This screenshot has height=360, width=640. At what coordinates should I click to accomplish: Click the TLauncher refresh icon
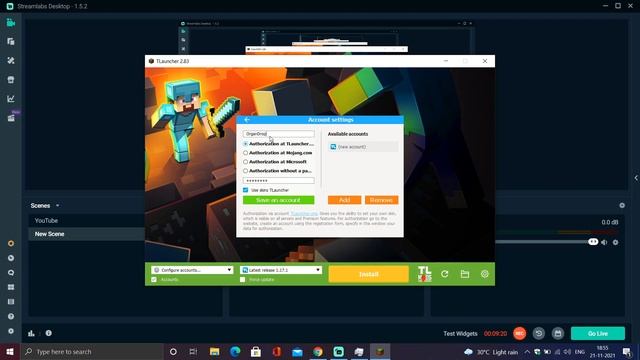(444, 274)
